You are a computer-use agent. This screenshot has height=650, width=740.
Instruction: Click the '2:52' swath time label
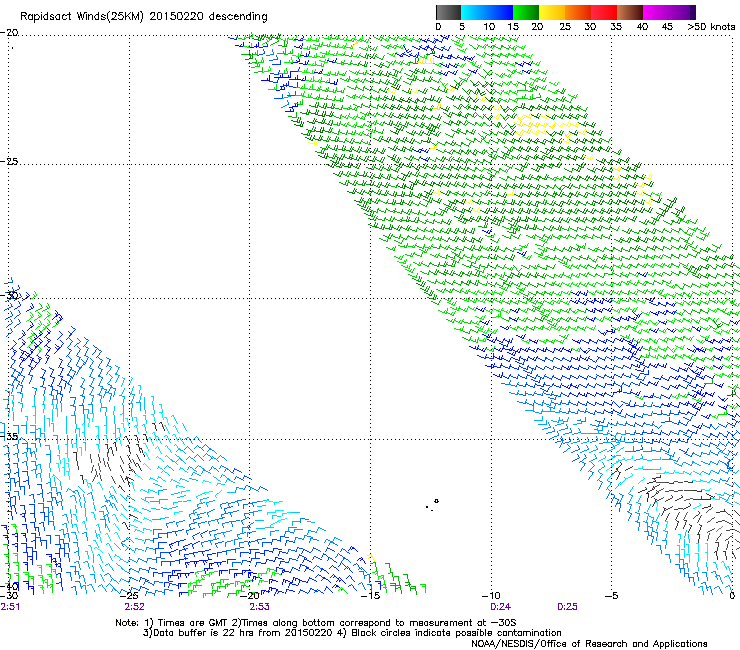(x=135, y=607)
